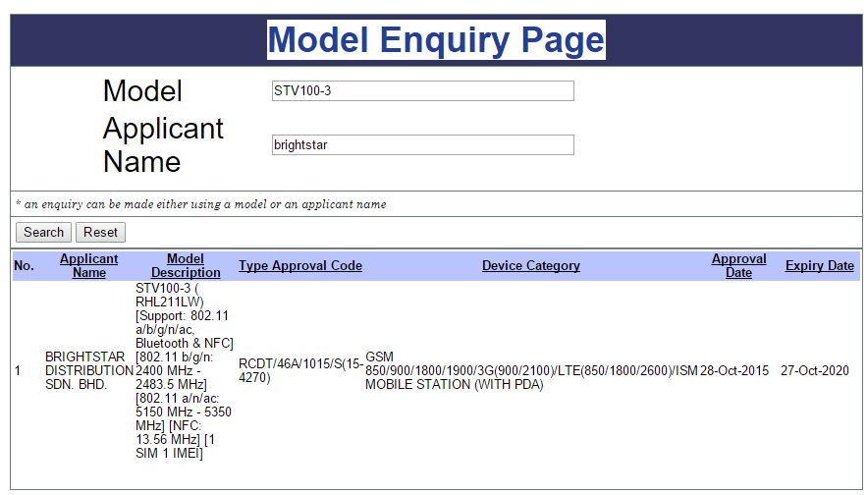
Task: Click the STV100-3 model description cell
Action: (x=185, y=371)
